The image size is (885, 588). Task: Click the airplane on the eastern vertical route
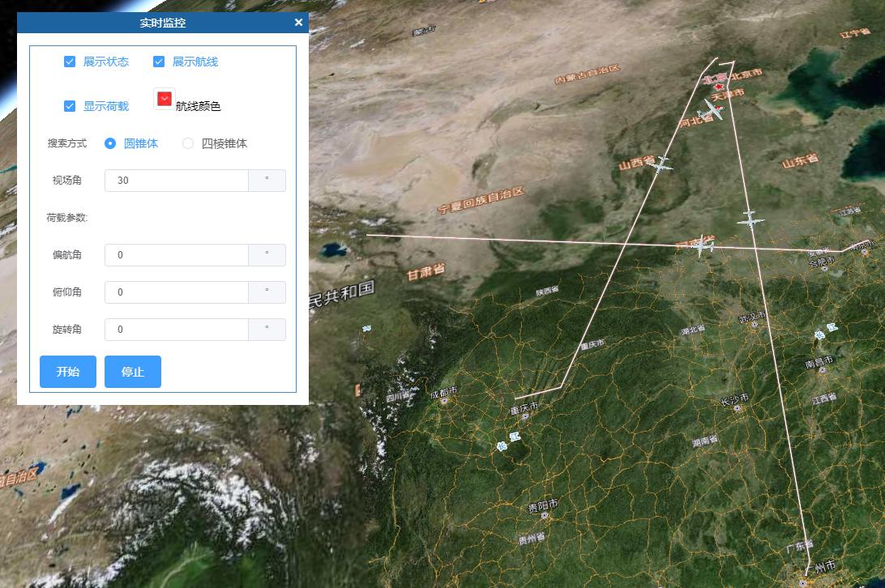click(750, 219)
